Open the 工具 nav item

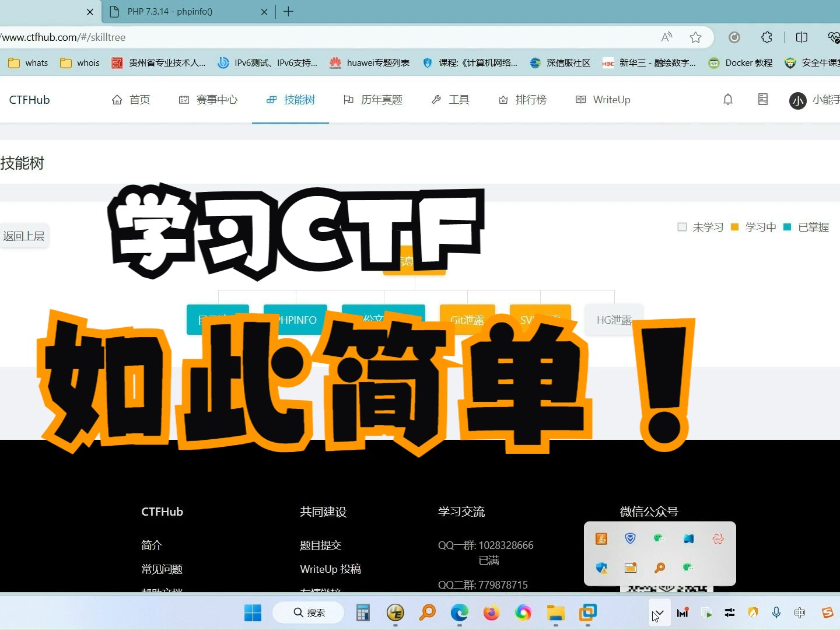point(450,100)
